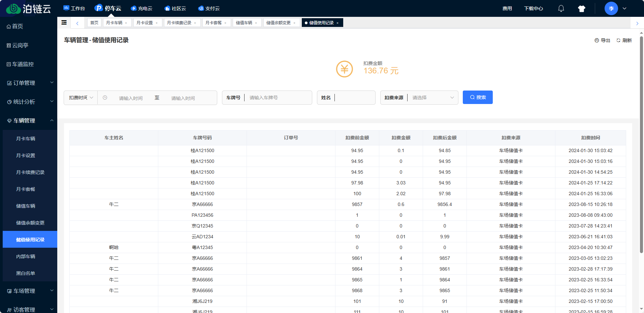
Task: Click the 姓名 input field
Action: coord(355,98)
